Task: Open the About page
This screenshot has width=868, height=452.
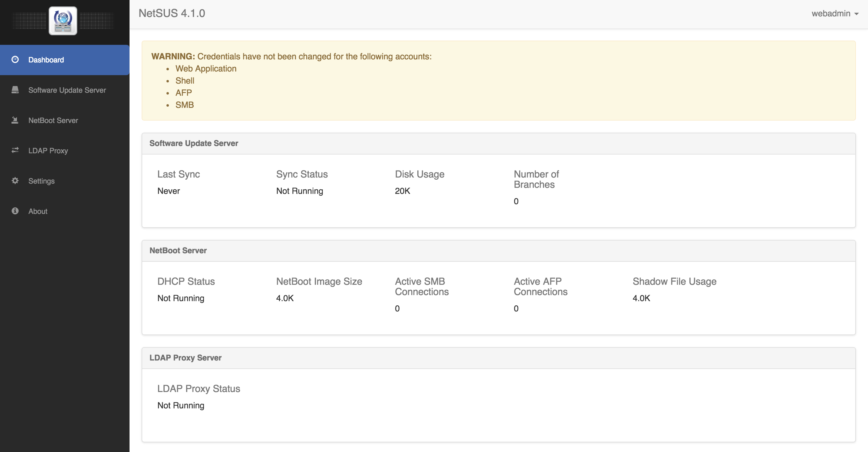Action: point(65,211)
